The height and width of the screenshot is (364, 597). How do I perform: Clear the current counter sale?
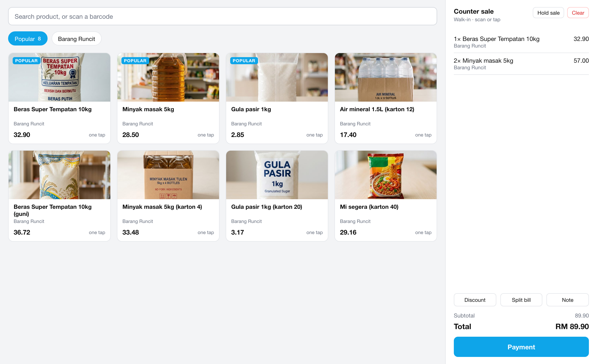click(578, 13)
